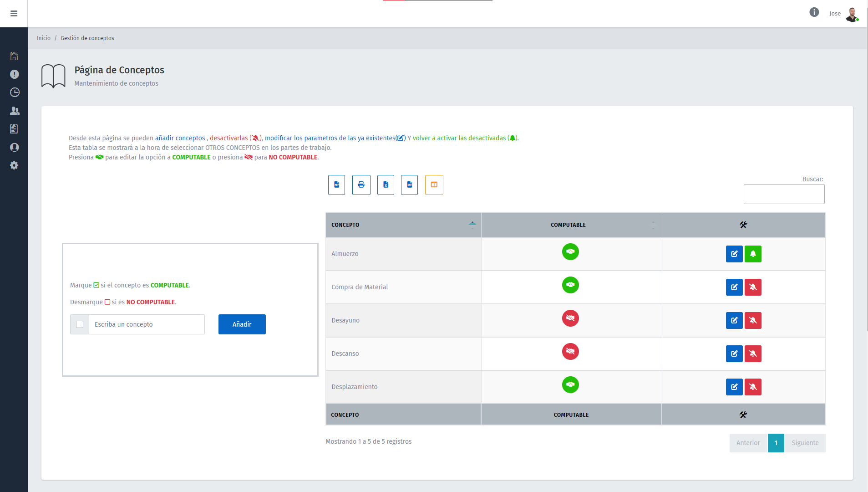The width and height of the screenshot is (868, 492).
Task: Export the table to Excel
Action: (x=386, y=185)
